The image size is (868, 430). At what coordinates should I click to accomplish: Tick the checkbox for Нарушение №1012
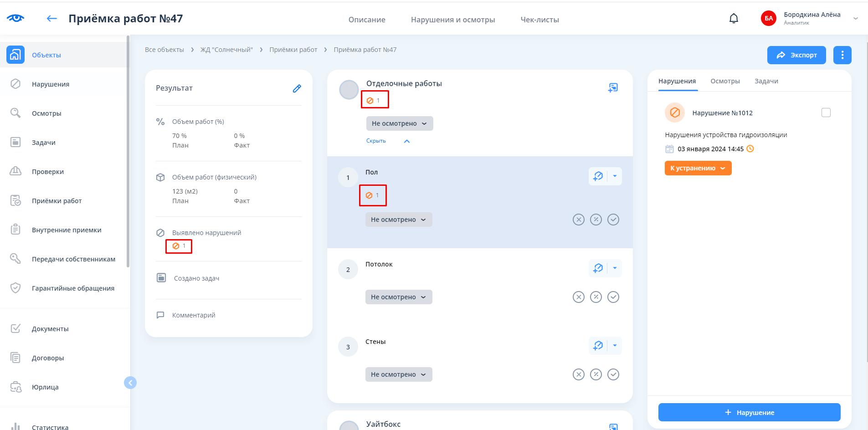click(826, 113)
